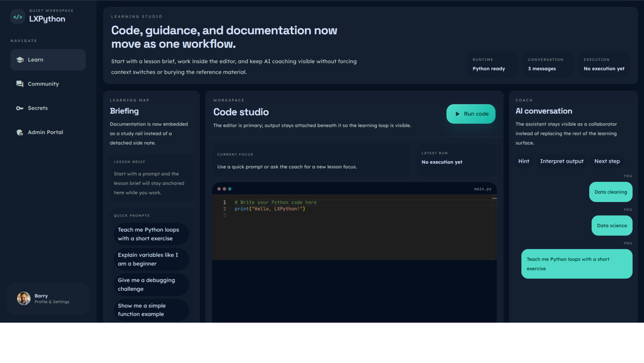Open Barry's Profile & Settings
The width and height of the screenshot is (644, 363).
(x=48, y=298)
